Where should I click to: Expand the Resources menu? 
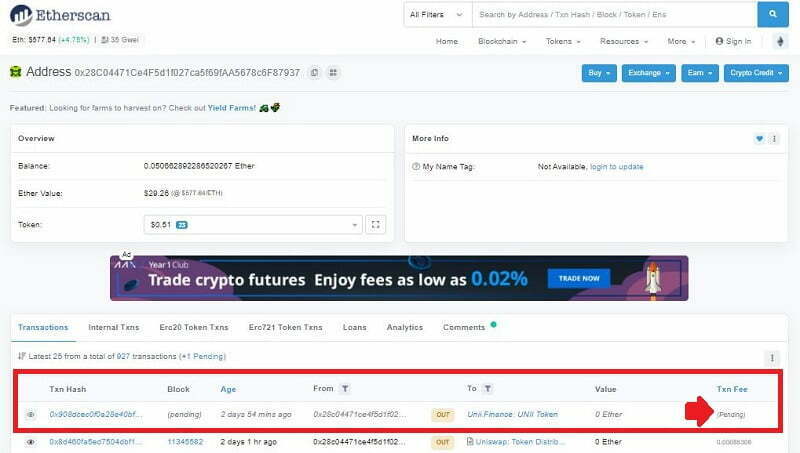pyautogui.click(x=624, y=41)
